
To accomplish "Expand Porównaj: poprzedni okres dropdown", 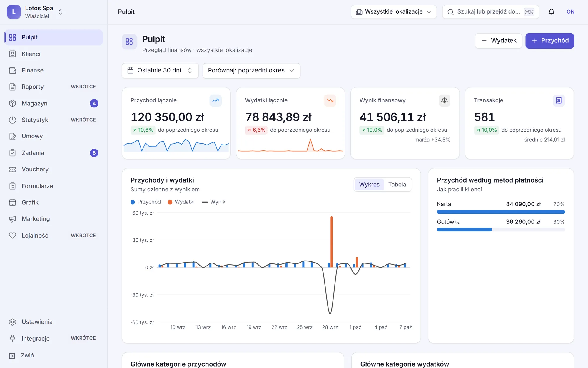I will click(251, 71).
